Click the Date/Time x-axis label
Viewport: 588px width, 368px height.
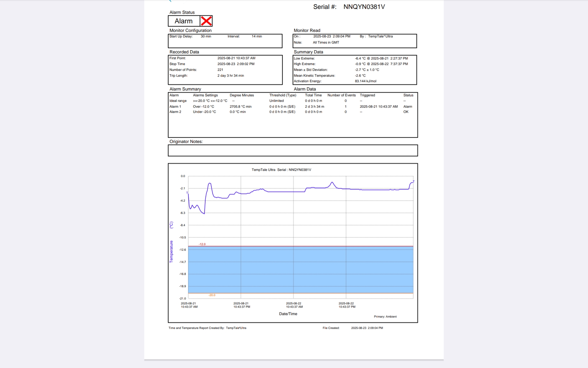pyautogui.click(x=288, y=314)
